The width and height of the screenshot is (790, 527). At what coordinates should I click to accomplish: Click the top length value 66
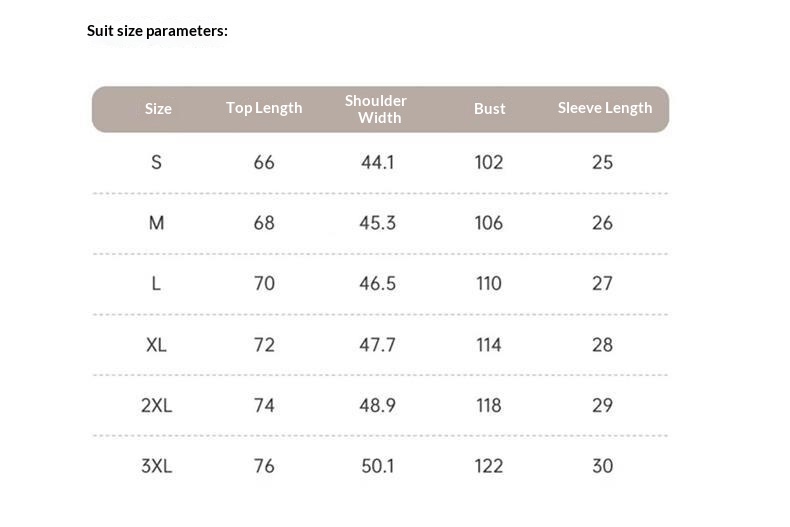click(x=264, y=162)
